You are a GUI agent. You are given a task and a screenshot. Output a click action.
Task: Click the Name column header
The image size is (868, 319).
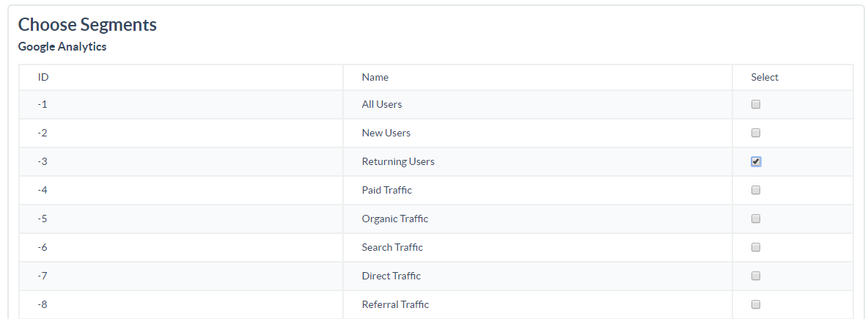click(375, 78)
